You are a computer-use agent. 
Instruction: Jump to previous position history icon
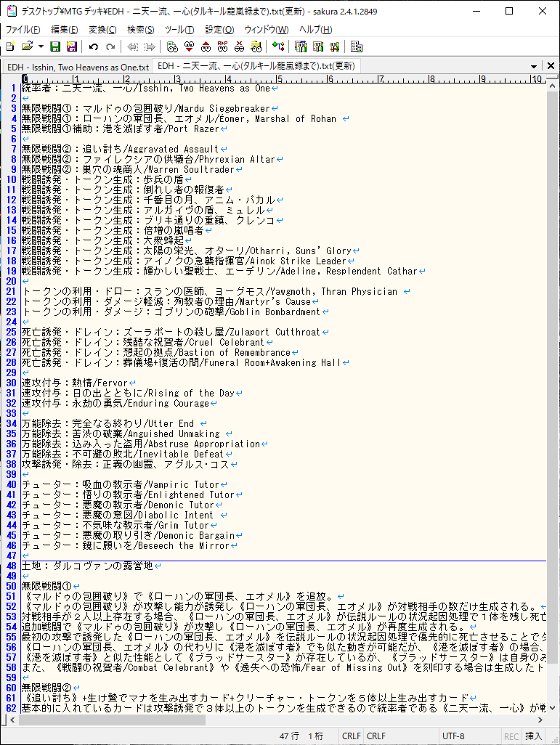pyautogui.click(x=133, y=46)
